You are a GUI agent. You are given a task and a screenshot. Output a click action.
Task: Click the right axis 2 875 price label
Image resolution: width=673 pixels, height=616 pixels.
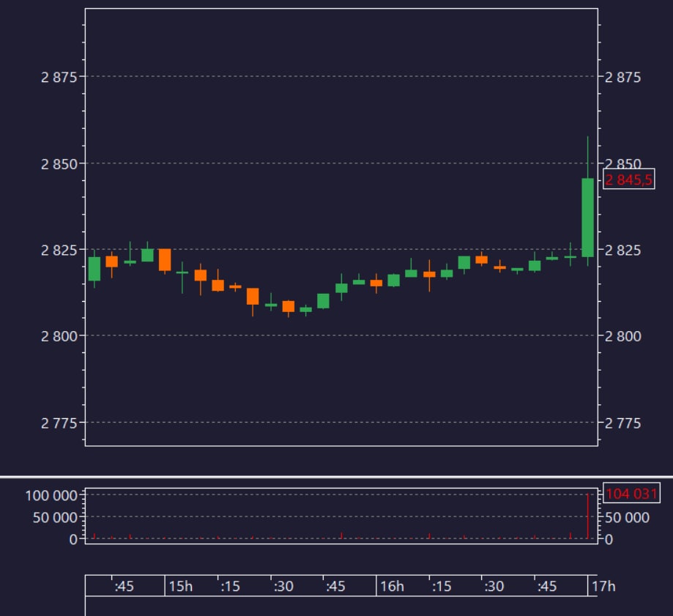(622, 77)
